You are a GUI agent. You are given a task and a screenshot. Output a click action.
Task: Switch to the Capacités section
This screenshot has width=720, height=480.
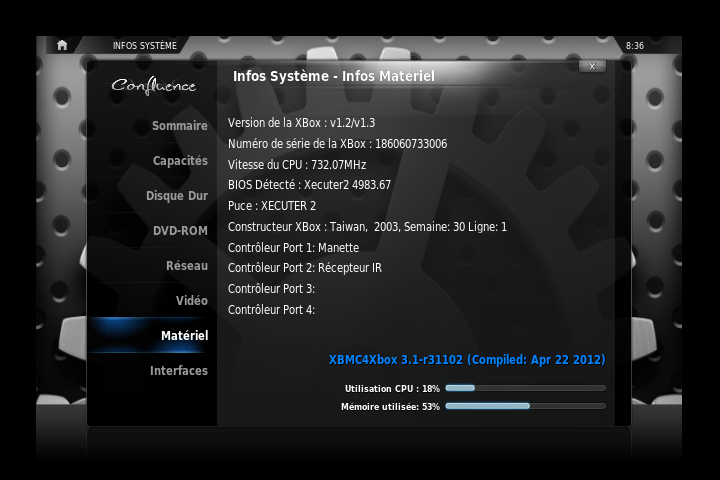(180, 161)
